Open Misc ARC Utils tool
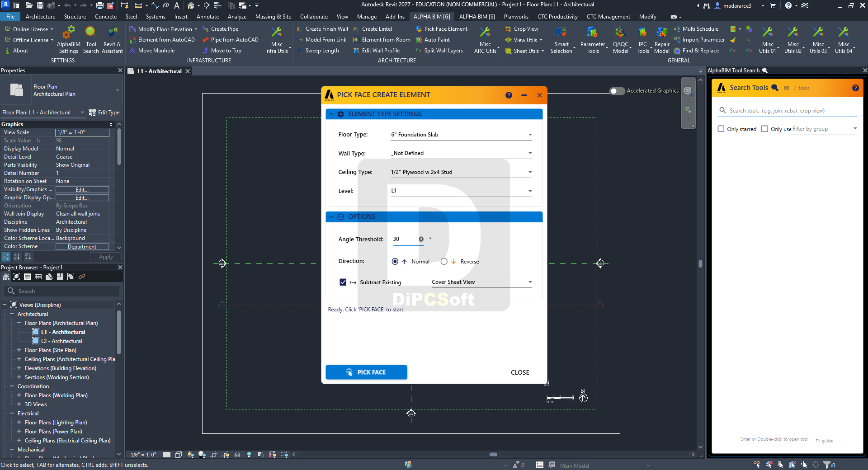 (x=486, y=40)
